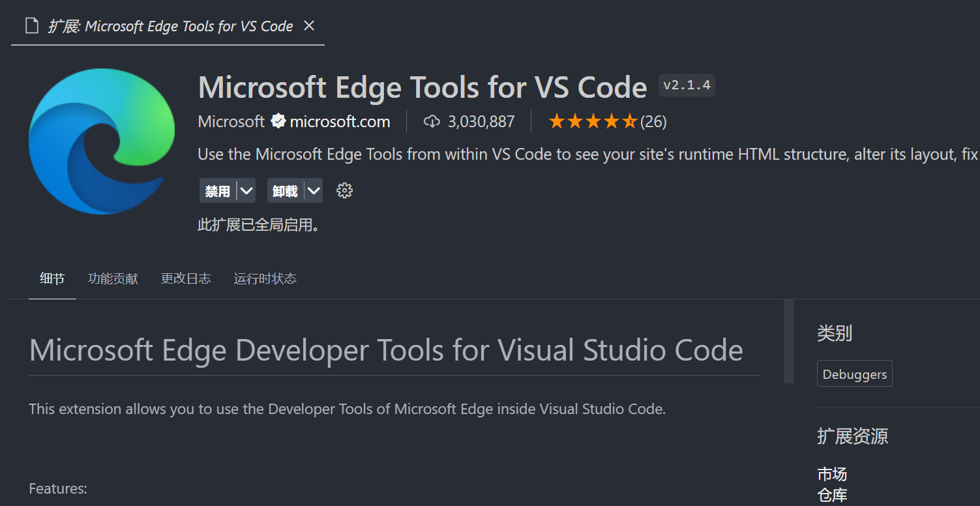Switch to the 运行时状态 tab

click(265, 279)
